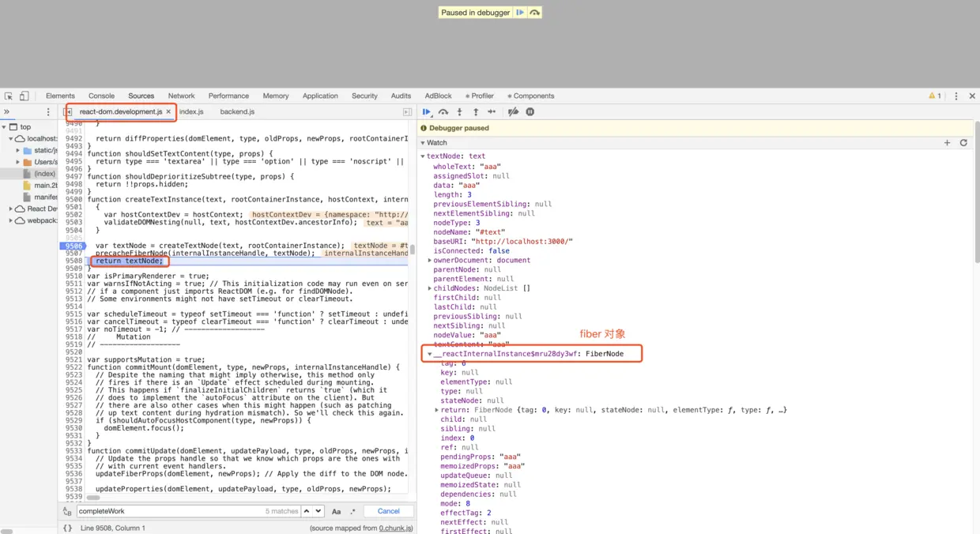Open DevTools three-dot customize menu

click(956, 96)
